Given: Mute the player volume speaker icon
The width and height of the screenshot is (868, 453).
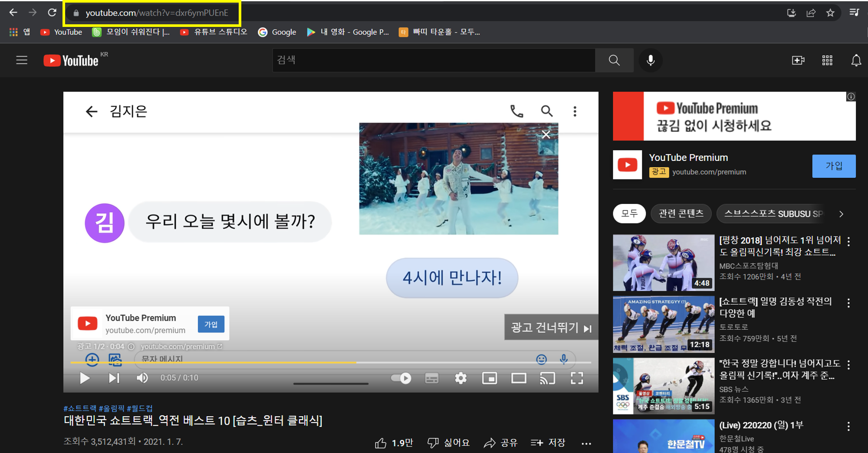Looking at the screenshot, I should coord(142,378).
